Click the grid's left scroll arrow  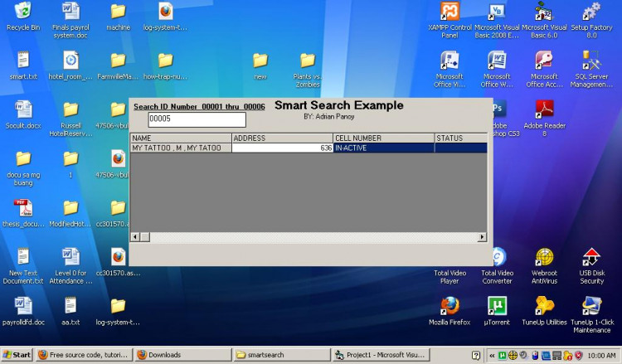[135, 237]
